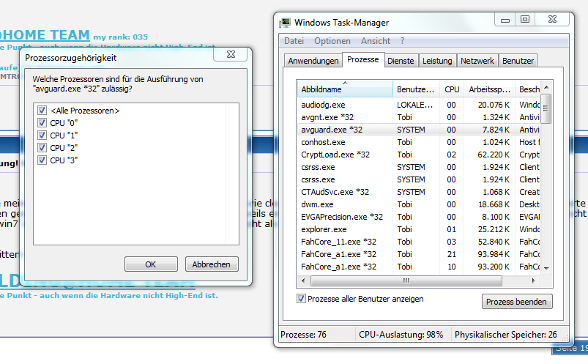Screen dimensions: 588x364
Task: Select the FahCore_11.exe *32 process
Action: pos(420,242)
